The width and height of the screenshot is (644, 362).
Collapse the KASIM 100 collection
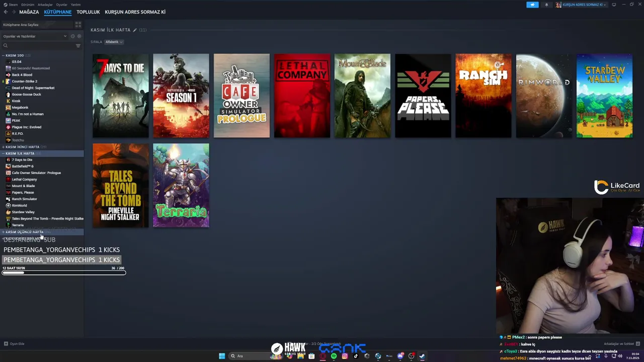[x=3, y=55]
